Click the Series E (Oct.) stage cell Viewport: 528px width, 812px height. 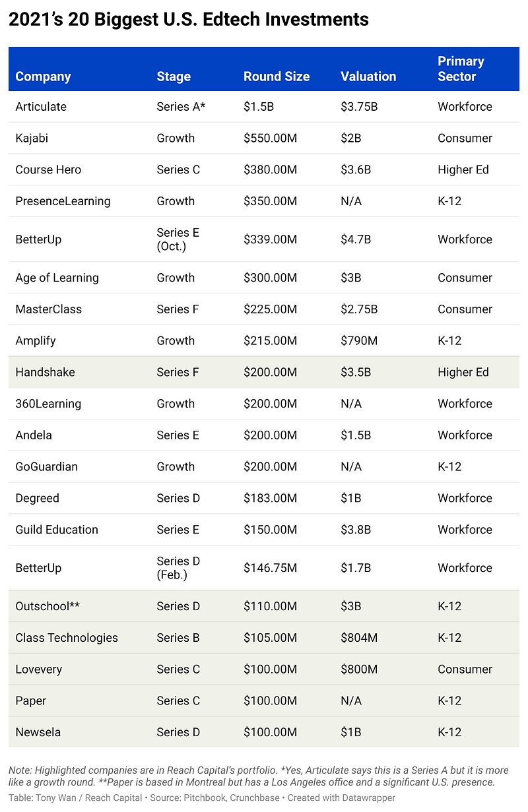click(178, 239)
